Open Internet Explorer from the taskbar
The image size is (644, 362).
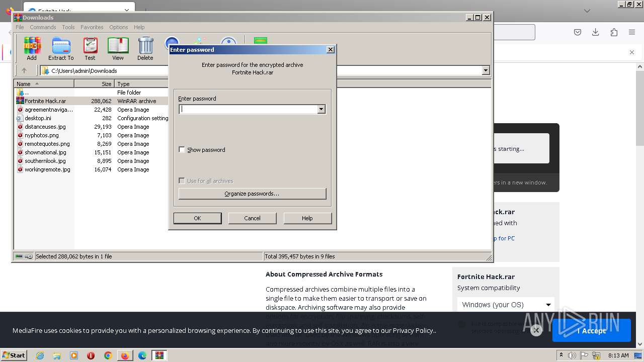tap(40, 355)
